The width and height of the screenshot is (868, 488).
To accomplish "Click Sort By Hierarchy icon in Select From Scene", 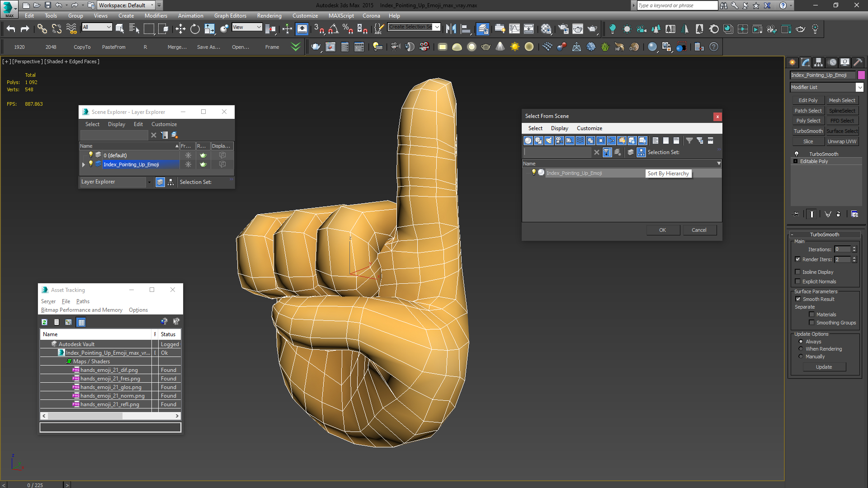I will pos(641,153).
